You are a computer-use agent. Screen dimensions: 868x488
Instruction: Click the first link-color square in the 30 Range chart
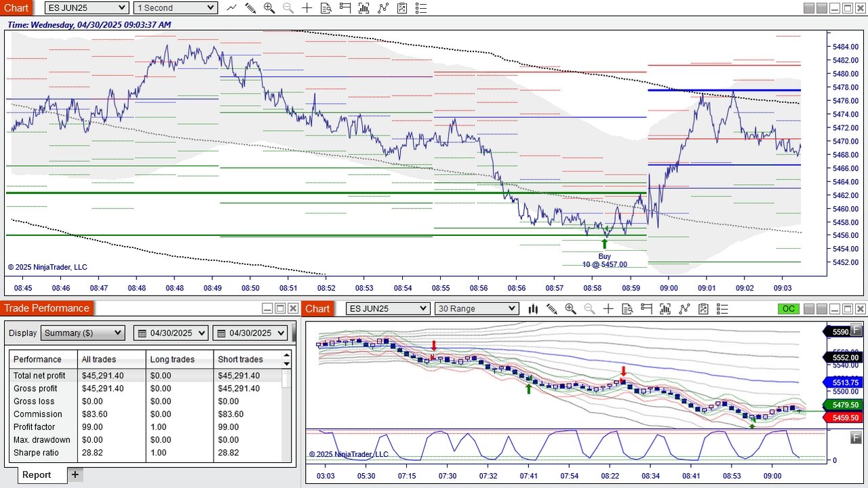(x=808, y=309)
